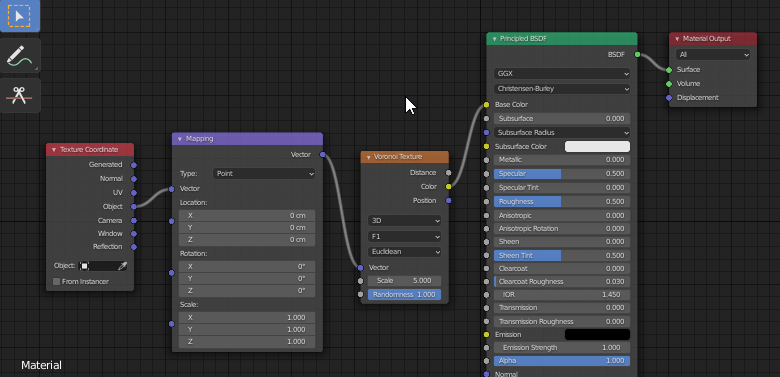Viewport: 780px width, 377px height.
Task: Click the Anisotropic Rotation field
Action: tap(562, 229)
